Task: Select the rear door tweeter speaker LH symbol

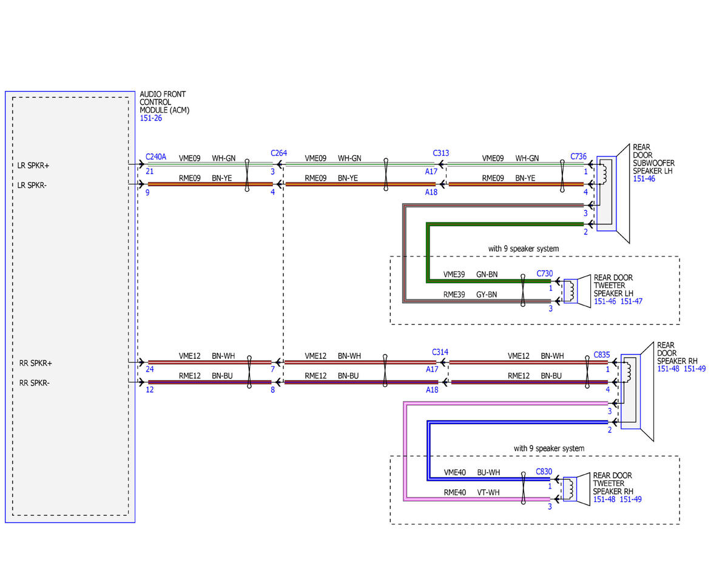Action: pos(577,290)
